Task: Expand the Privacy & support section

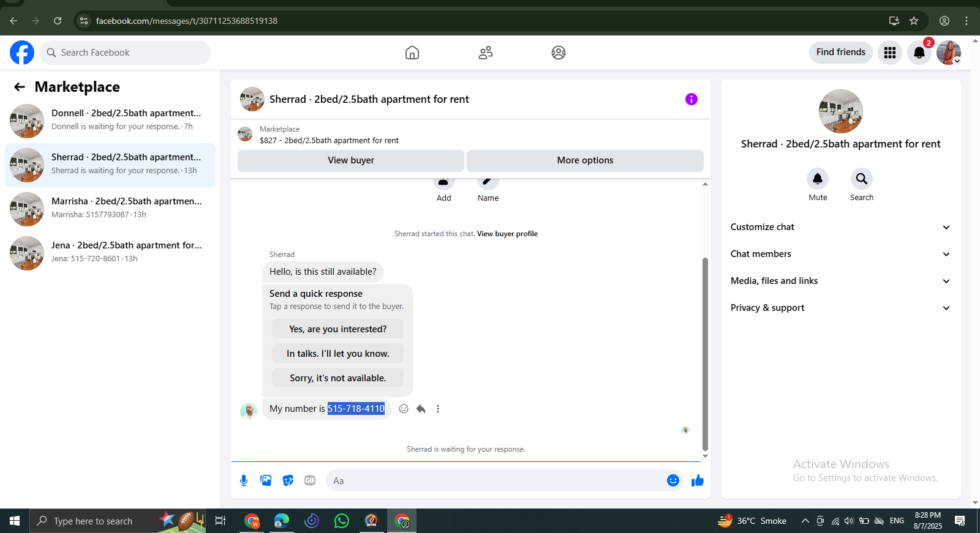Action: [840, 308]
